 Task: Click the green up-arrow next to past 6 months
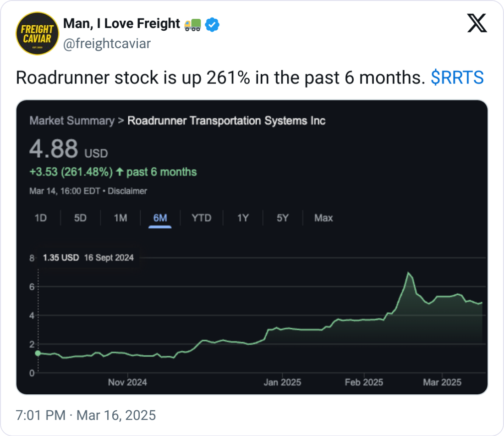coord(120,172)
